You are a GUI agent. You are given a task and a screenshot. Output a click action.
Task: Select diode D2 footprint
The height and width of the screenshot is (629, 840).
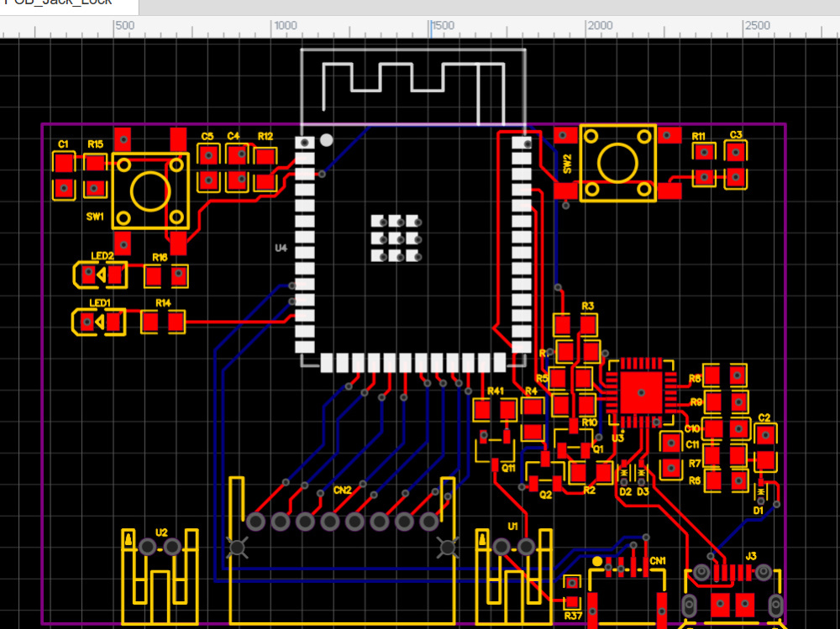click(x=623, y=474)
